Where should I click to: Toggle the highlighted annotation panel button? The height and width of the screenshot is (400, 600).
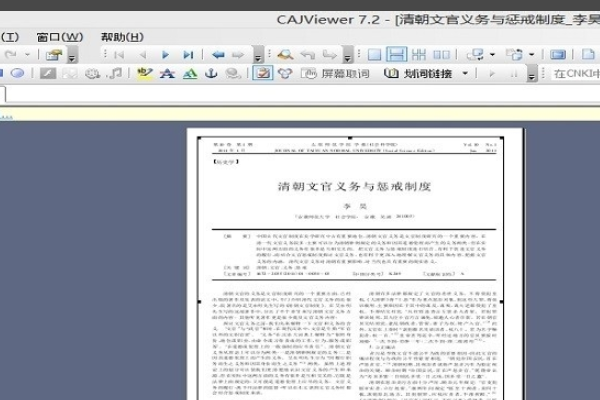[262, 73]
